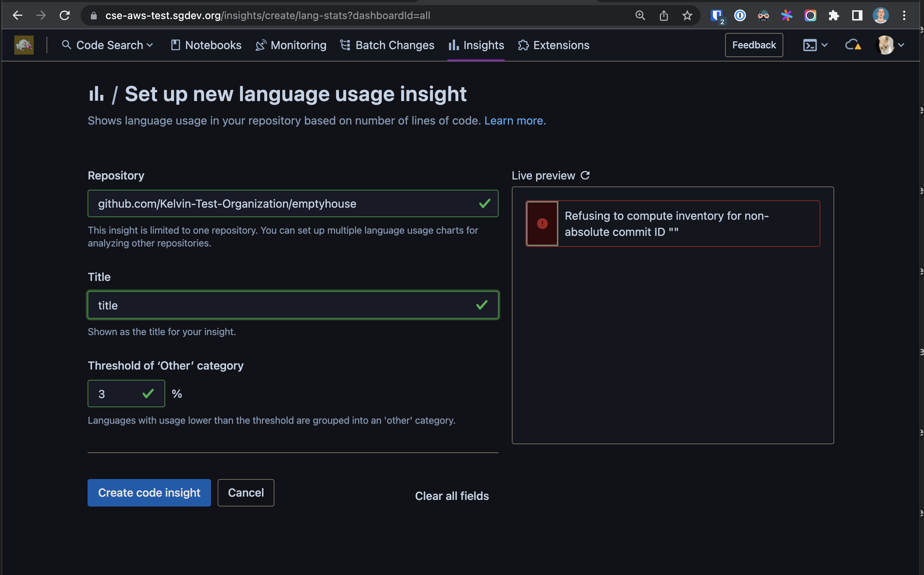Go back to the previous page

coord(18,16)
